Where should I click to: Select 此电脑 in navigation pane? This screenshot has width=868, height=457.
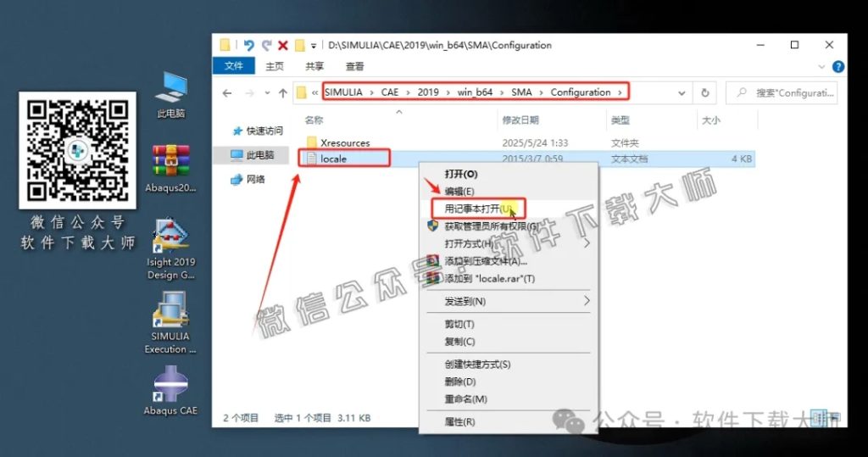point(253,155)
